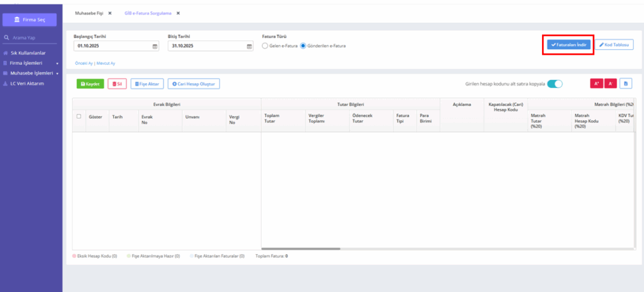
Task: Click the Bitiş Tarihi date field
Action: (x=211, y=46)
